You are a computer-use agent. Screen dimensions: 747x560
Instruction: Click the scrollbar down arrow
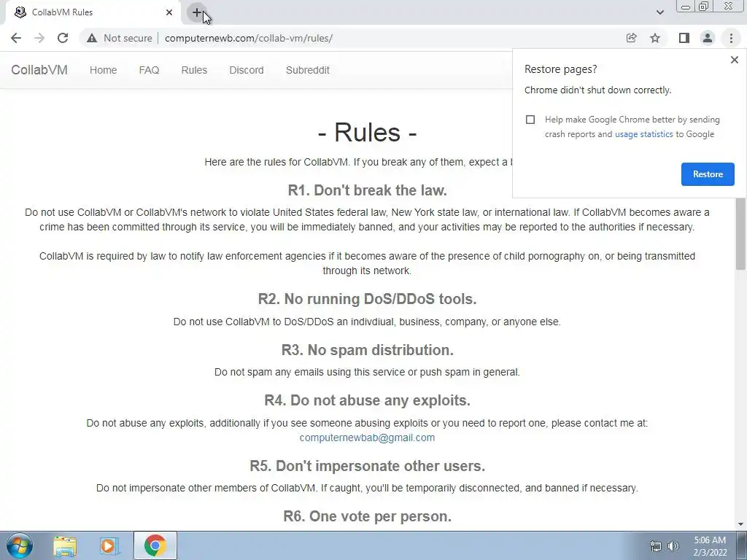coord(741,524)
